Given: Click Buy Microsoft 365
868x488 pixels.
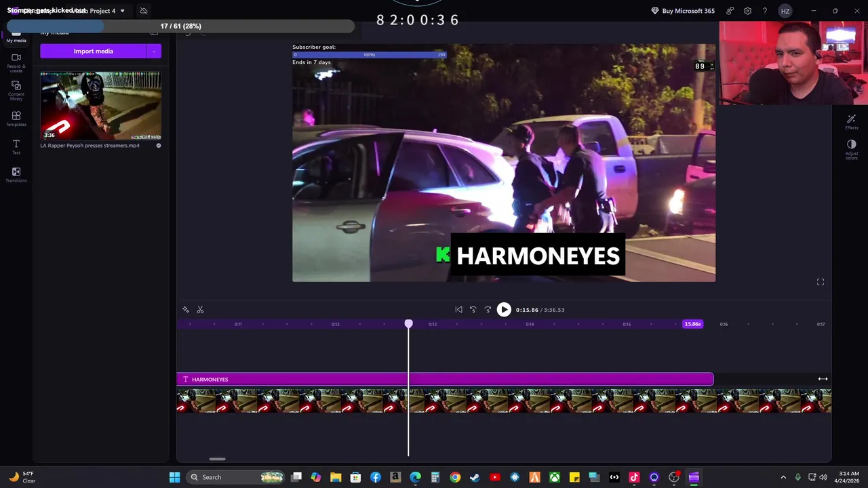Looking at the screenshot, I should tap(682, 11).
